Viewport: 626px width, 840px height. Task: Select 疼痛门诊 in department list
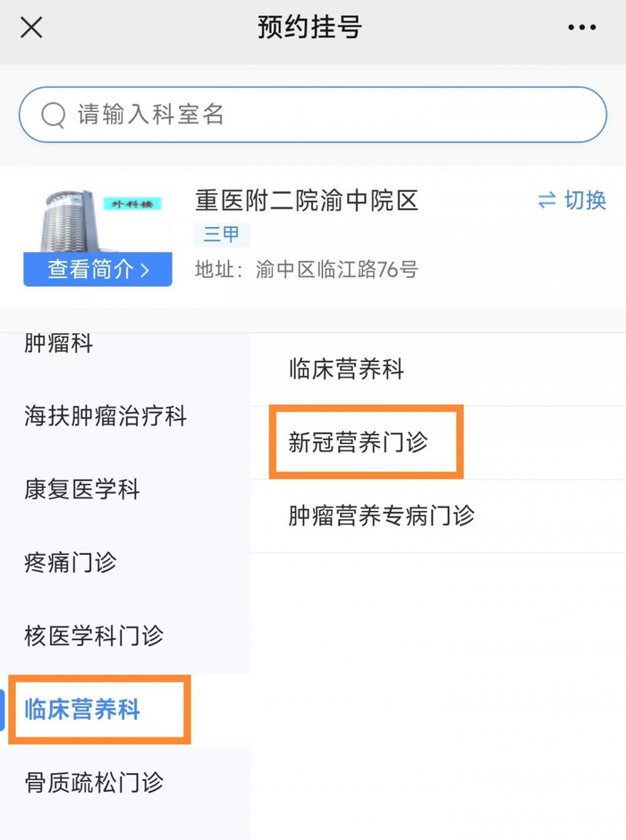(x=67, y=563)
